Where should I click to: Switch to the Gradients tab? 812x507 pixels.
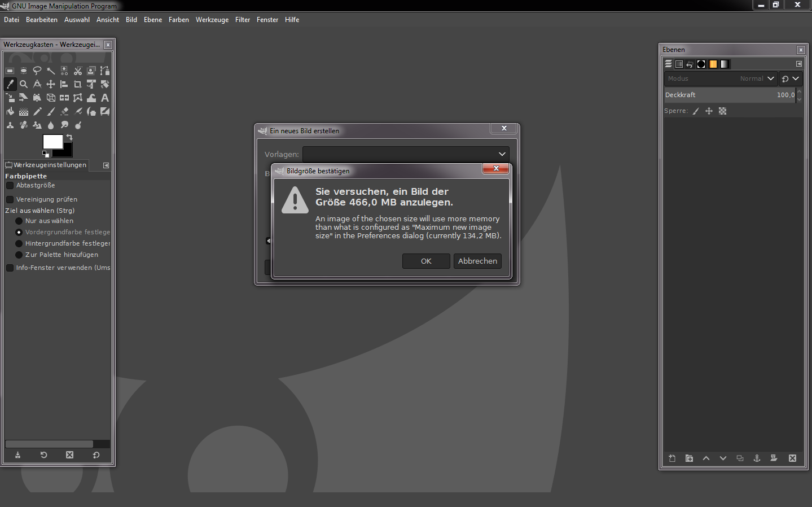pyautogui.click(x=725, y=64)
